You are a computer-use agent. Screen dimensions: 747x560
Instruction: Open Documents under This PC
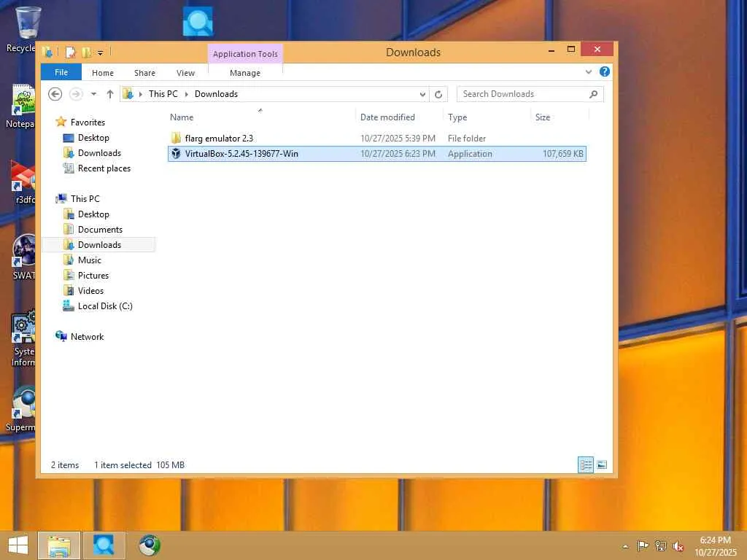click(x=100, y=230)
